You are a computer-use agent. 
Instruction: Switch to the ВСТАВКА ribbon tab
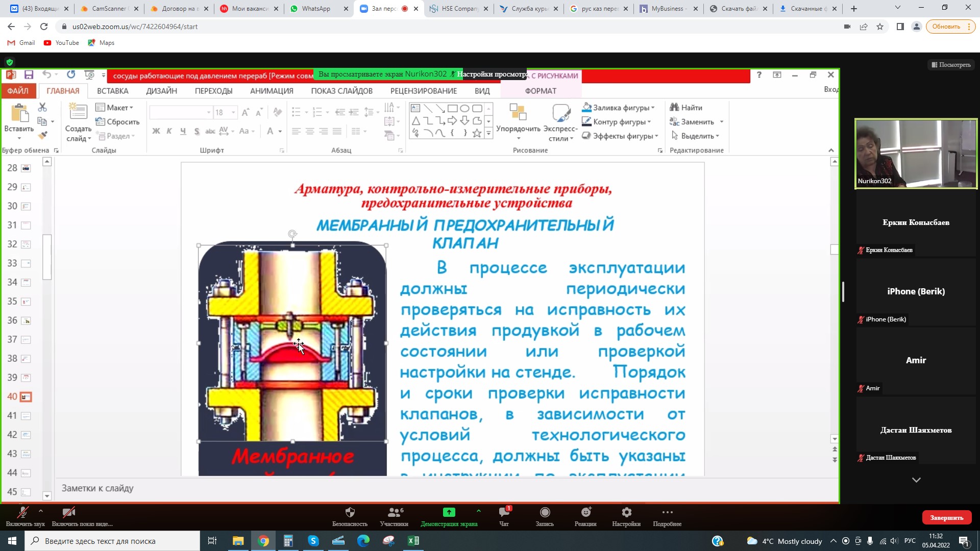(112, 91)
